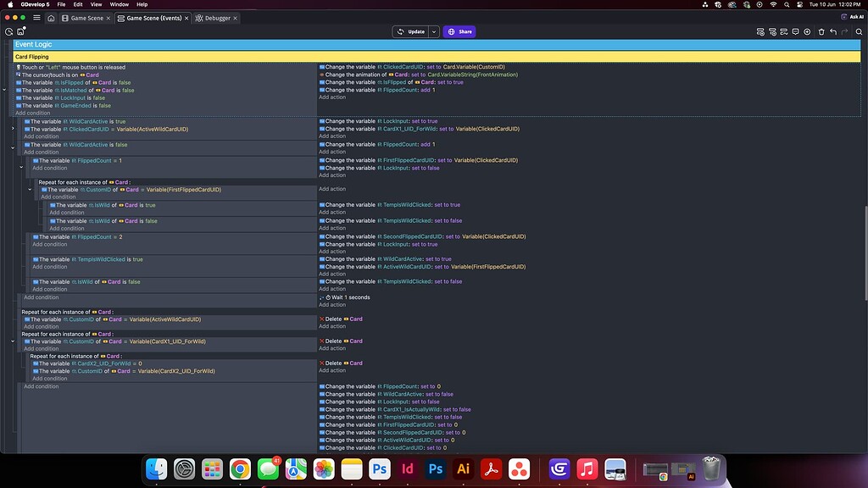Viewport: 868px width, 488px height.
Task: Open the project manager hamburger menu
Action: tap(36, 18)
